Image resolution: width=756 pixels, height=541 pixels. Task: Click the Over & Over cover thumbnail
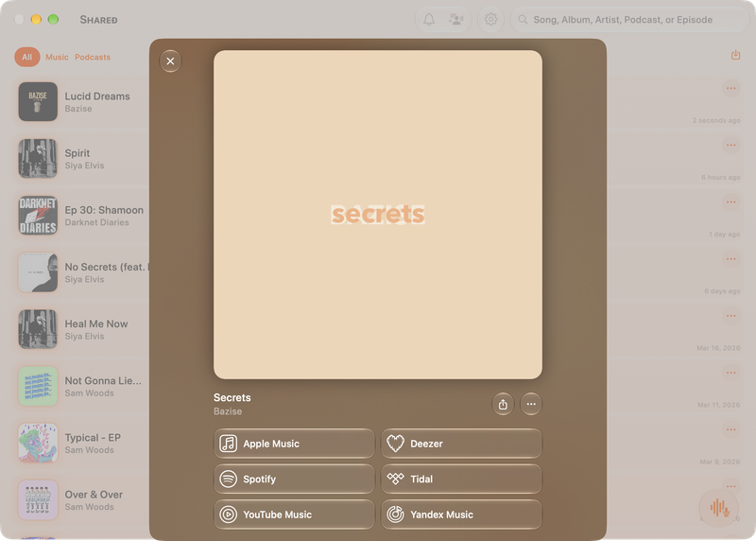(38, 500)
